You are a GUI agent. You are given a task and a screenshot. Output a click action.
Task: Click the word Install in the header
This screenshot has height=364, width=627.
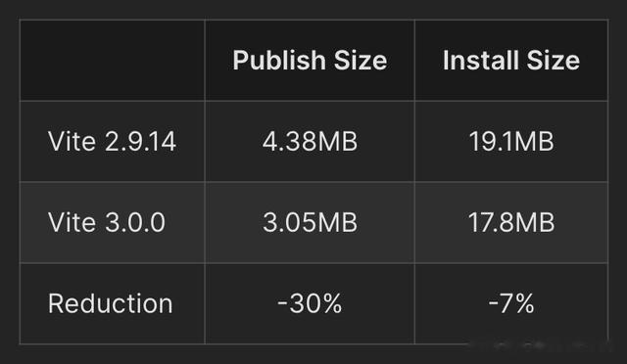click(481, 61)
